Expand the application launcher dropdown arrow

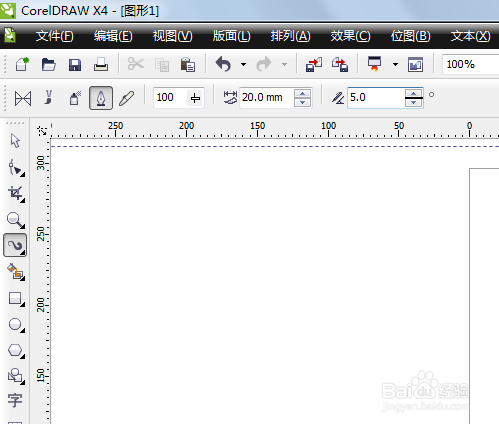[395, 64]
